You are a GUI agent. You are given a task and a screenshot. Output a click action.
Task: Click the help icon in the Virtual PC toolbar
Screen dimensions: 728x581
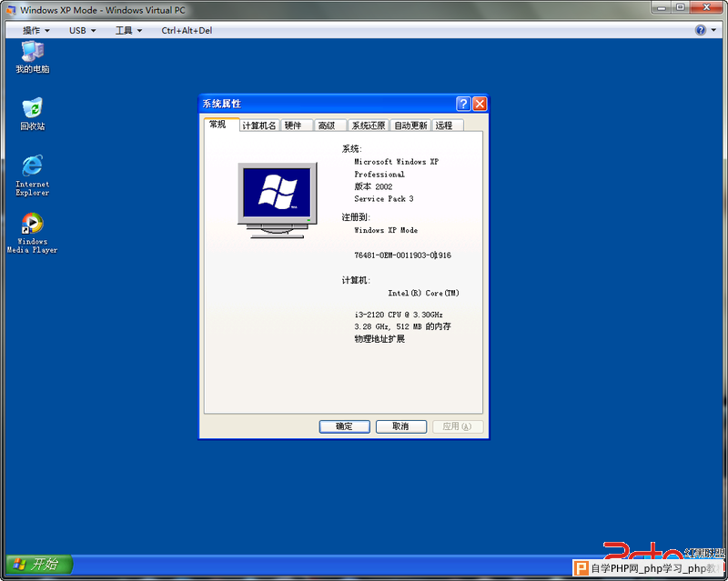(700, 30)
